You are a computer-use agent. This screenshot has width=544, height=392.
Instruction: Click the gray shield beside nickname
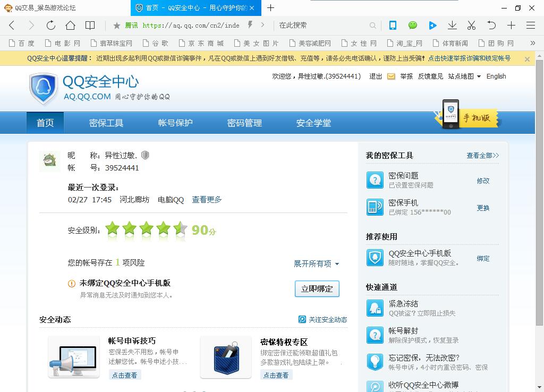click(146, 155)
